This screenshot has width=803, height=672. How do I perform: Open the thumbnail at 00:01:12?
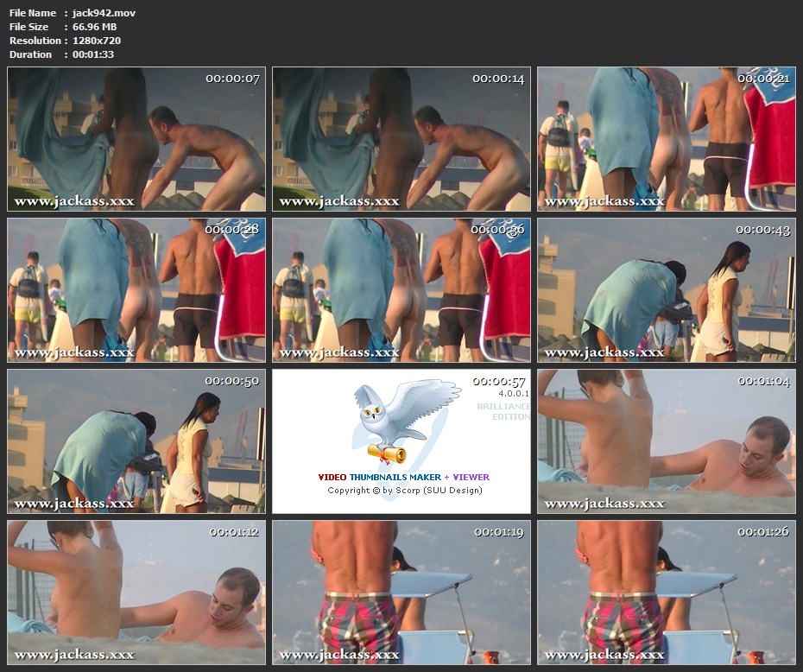point(136,593)
